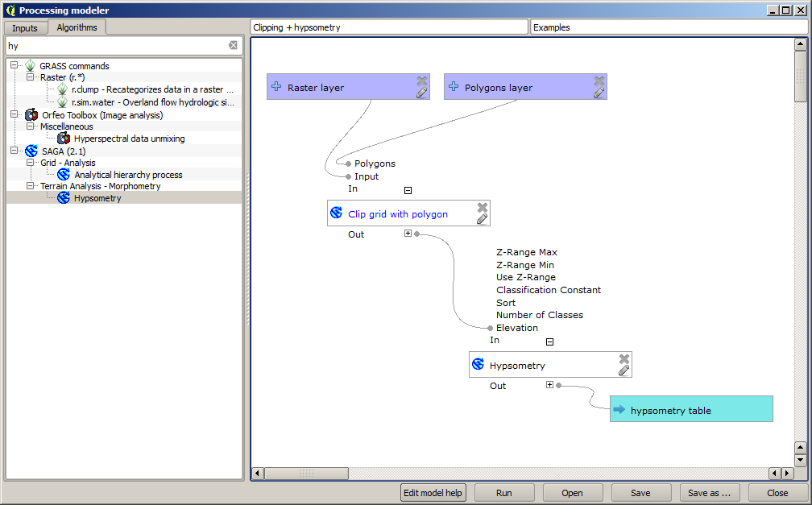Expand the Out section of Clip grid

click(408, 234)
